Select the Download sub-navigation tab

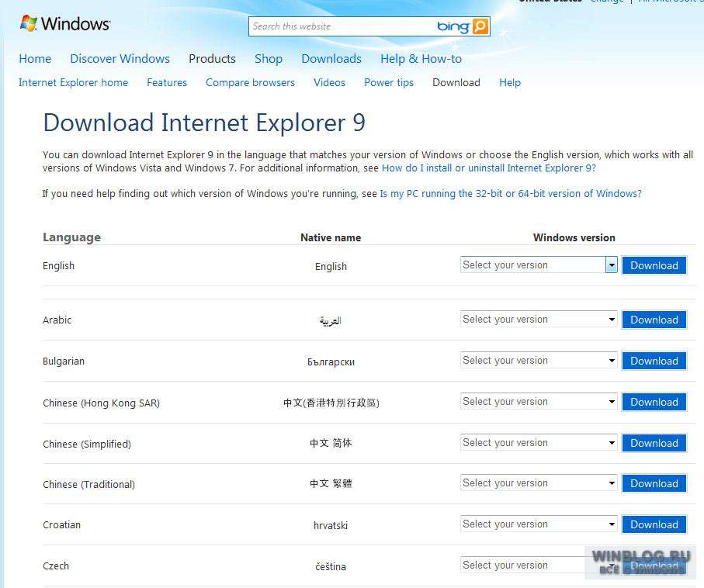pyautogui.click(x=456, y=82)
